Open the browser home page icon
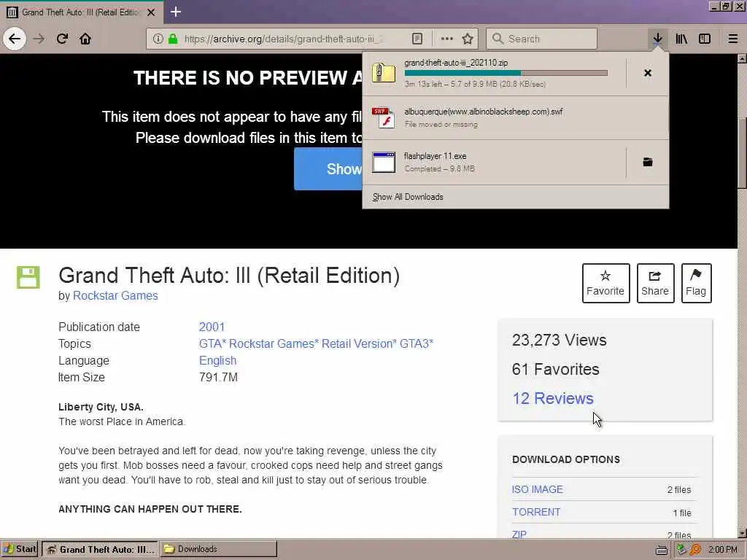The image size is (747, 560). pos(85,39)
